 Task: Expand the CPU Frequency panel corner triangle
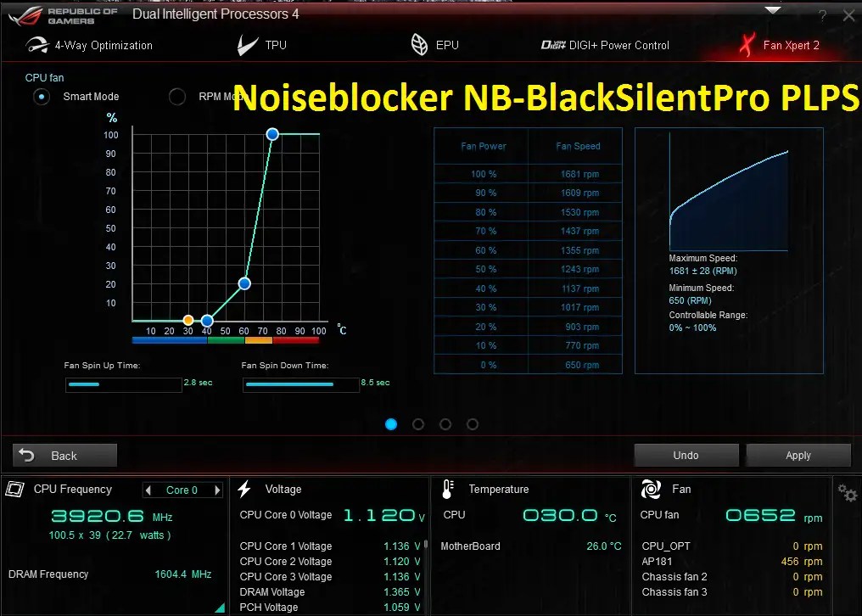tap(221, 608)
